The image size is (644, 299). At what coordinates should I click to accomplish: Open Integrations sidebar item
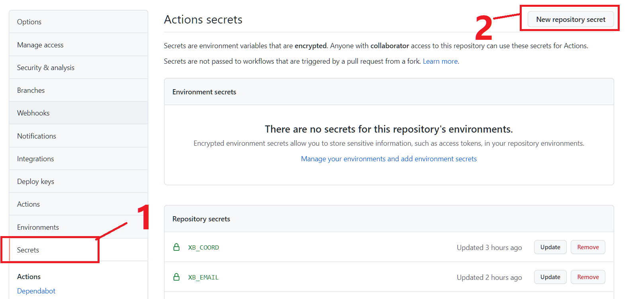(35, 159)
